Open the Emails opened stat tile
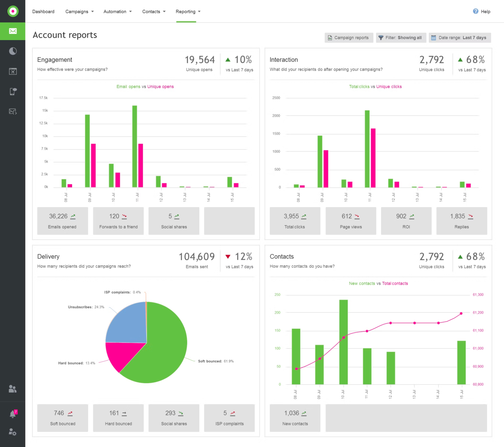The height and width of the screenshot is (447, 504). pos(62,221)
